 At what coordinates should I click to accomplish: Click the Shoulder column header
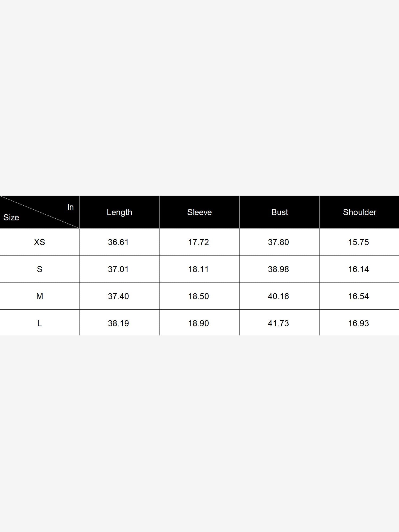pyautogui.click(x=360, y=212)
